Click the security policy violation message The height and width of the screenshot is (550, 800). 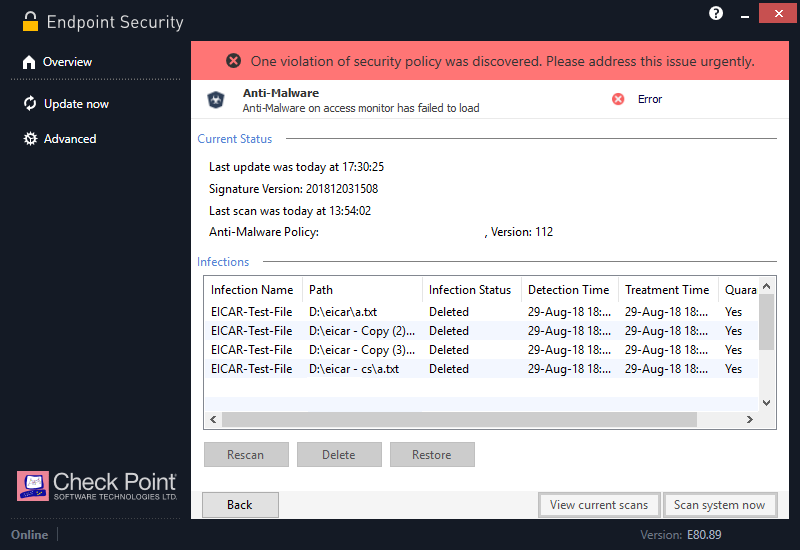pos(502,61)
